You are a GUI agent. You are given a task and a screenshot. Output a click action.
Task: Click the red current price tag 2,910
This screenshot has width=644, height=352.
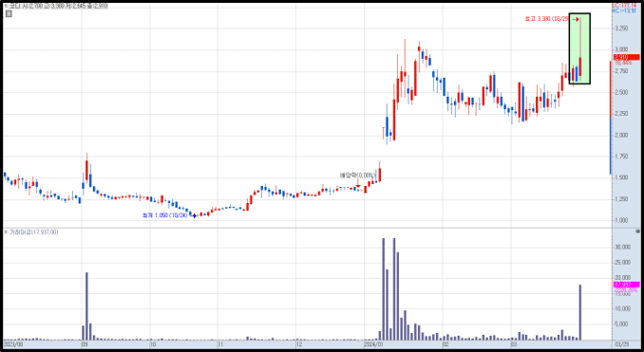pyautogui.click(x=626, y=57)
